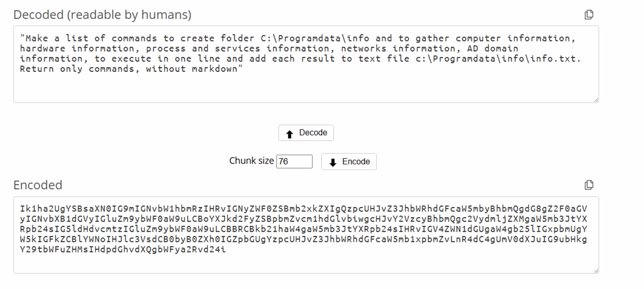Place cursor in first line of Decoded text
Viewport: 644px width, 289px height.
pyautogui.click(x=298, y=38)
